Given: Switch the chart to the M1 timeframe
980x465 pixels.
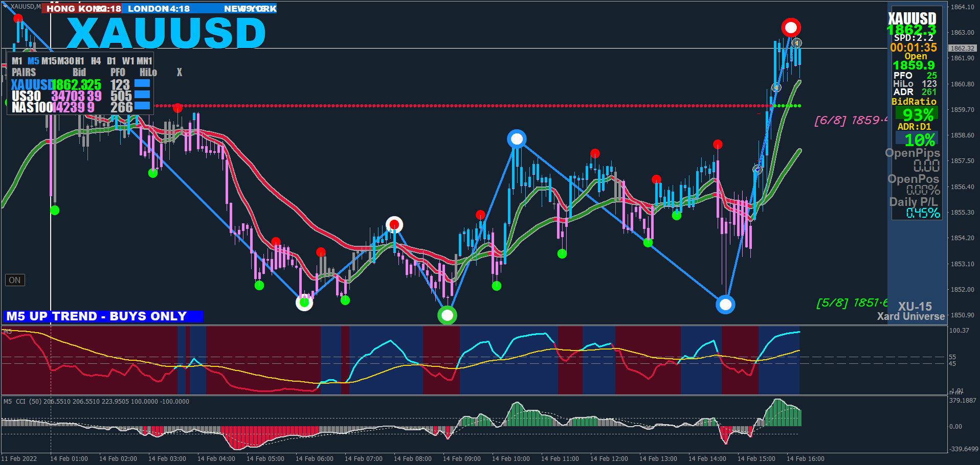Looking at the screenshot, I should [x=17, y=61].
